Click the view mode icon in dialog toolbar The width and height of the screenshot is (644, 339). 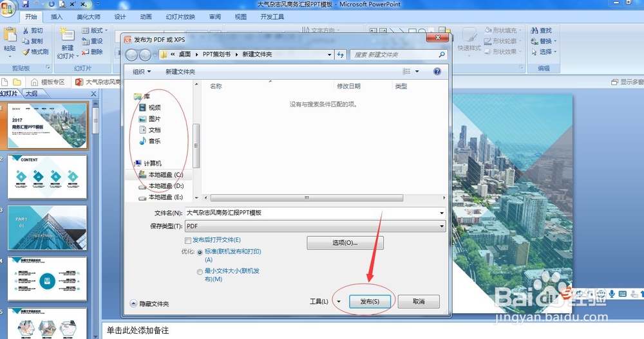(406, 71)
